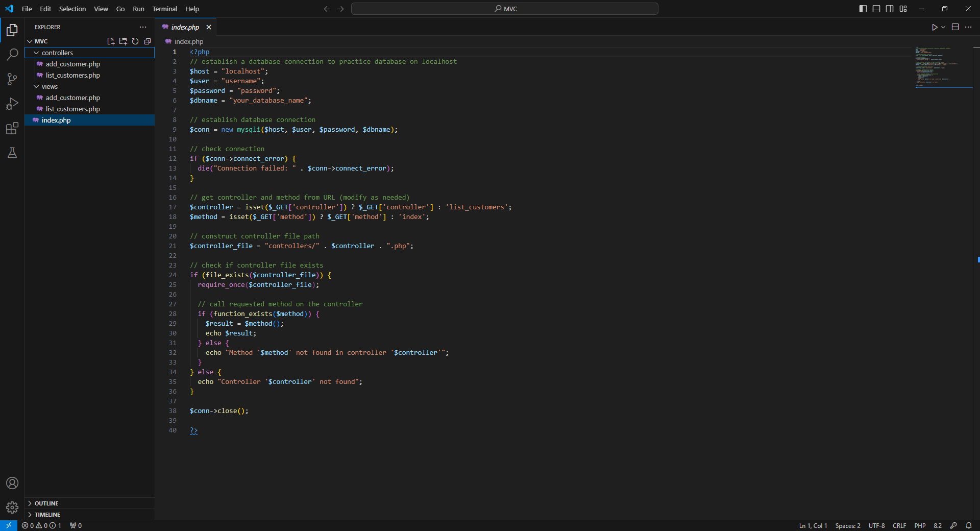Click line number 24 in the gutter
The height and width of the screenshot is (531, 980).
tap(173, 275)
